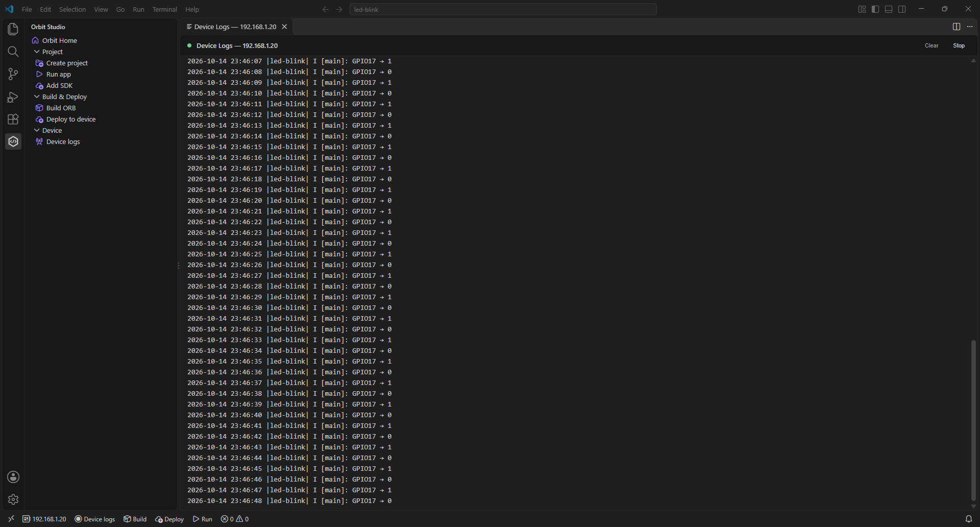980x527 pixels.
Task: Open the Terminal menu
Action: click(x=164, y=9)
